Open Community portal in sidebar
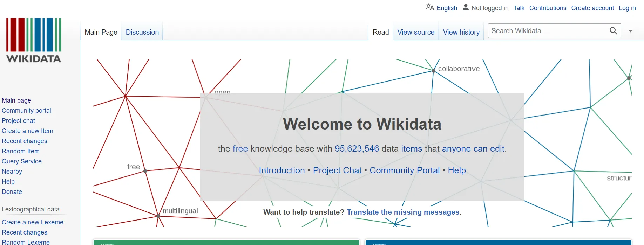644x245 pixels. [x=26, y=111]
